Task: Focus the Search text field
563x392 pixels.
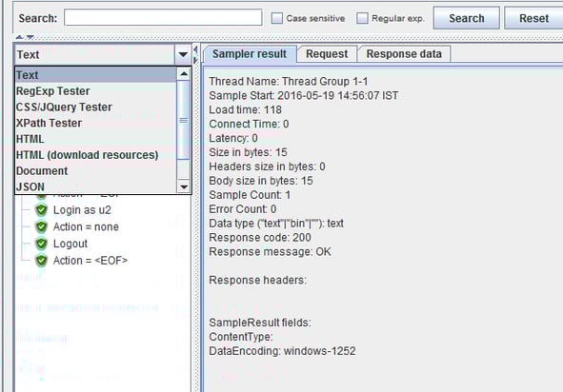Action: (163, 17)
